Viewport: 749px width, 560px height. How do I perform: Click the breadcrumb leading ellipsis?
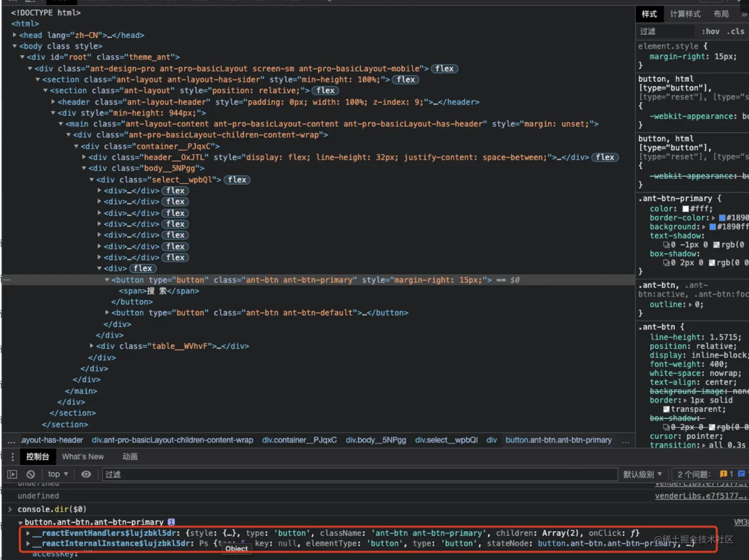click(11, 440)
